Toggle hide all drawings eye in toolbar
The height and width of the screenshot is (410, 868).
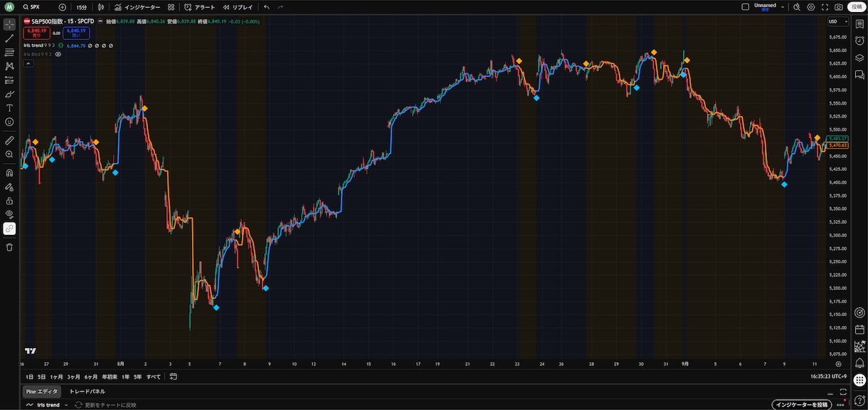pyautogui.click(x=9, y=214)
